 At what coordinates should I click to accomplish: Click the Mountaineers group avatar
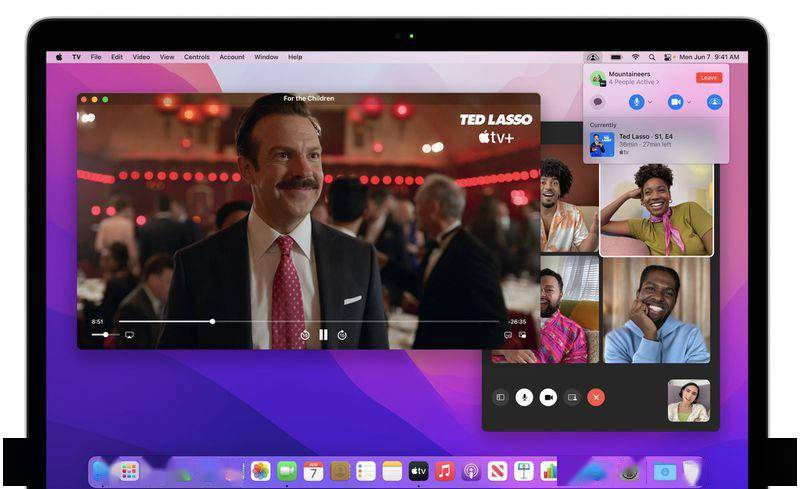(x=597, y=78)
